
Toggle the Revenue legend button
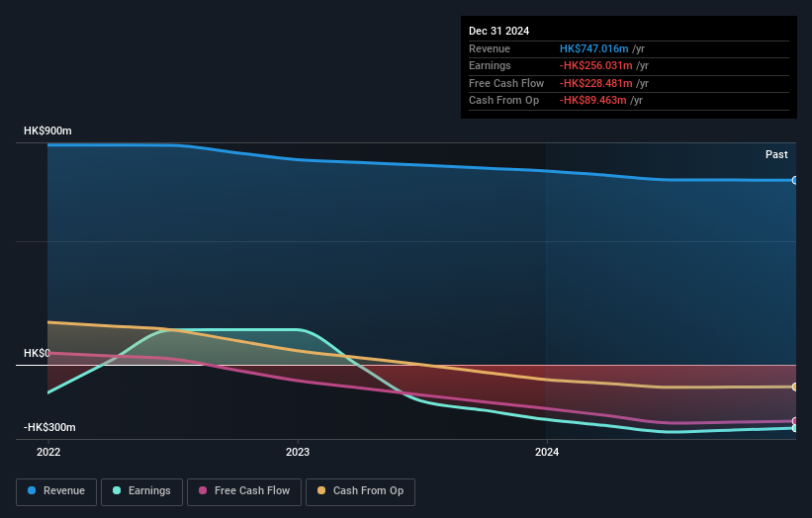(x=56, y=491)
